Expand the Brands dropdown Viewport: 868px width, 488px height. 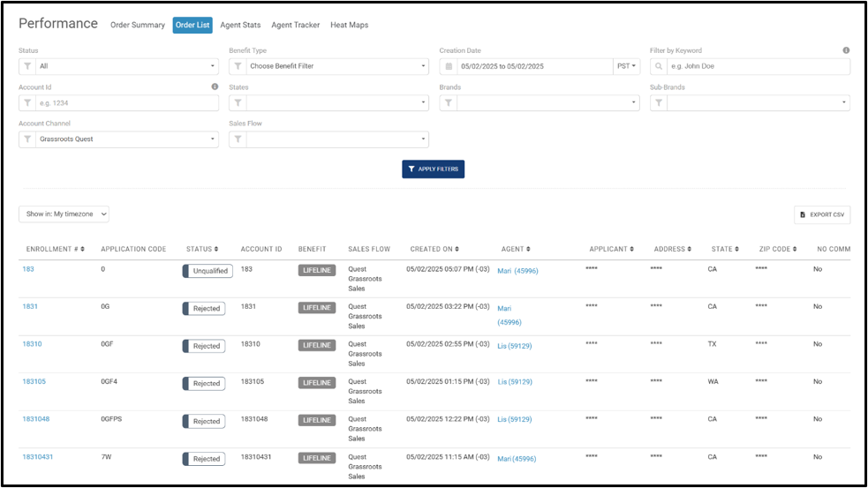tap(548, 103)
